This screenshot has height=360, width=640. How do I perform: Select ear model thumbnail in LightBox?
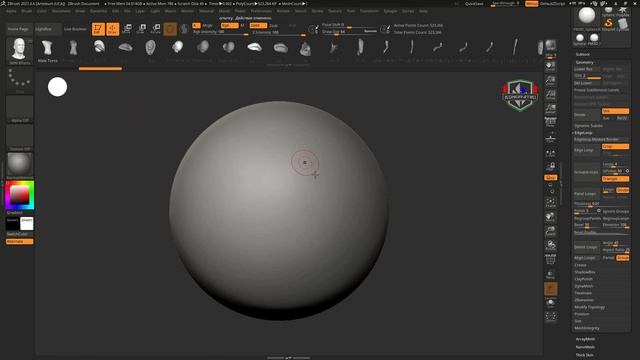pyautogui.click(x=151, y=48)
